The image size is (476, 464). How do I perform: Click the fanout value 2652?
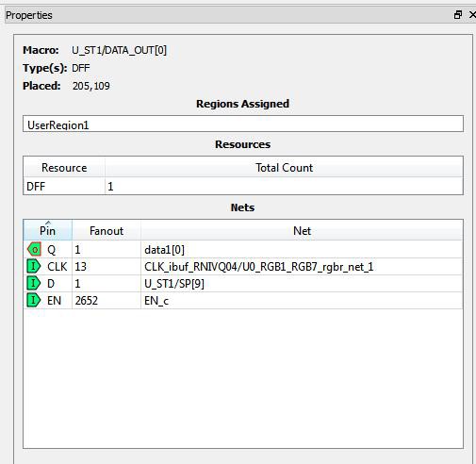click(x=87, y=301)
